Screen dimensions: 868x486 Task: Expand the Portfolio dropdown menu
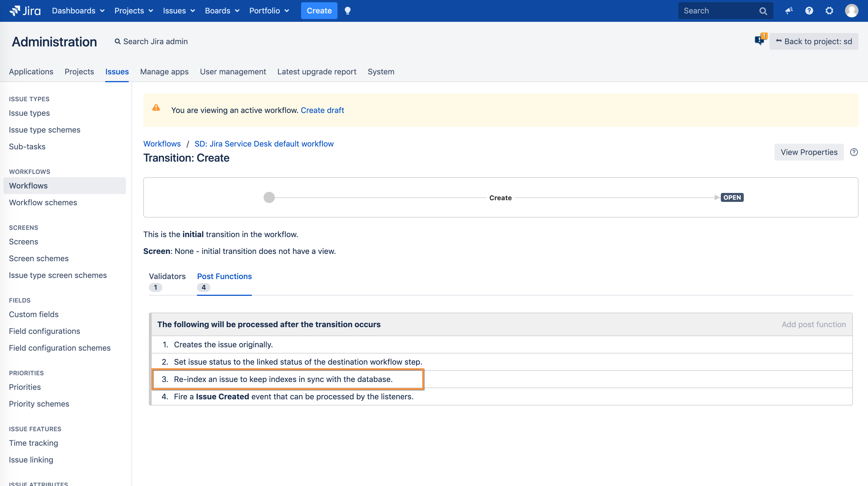click(x=269, y=11)
